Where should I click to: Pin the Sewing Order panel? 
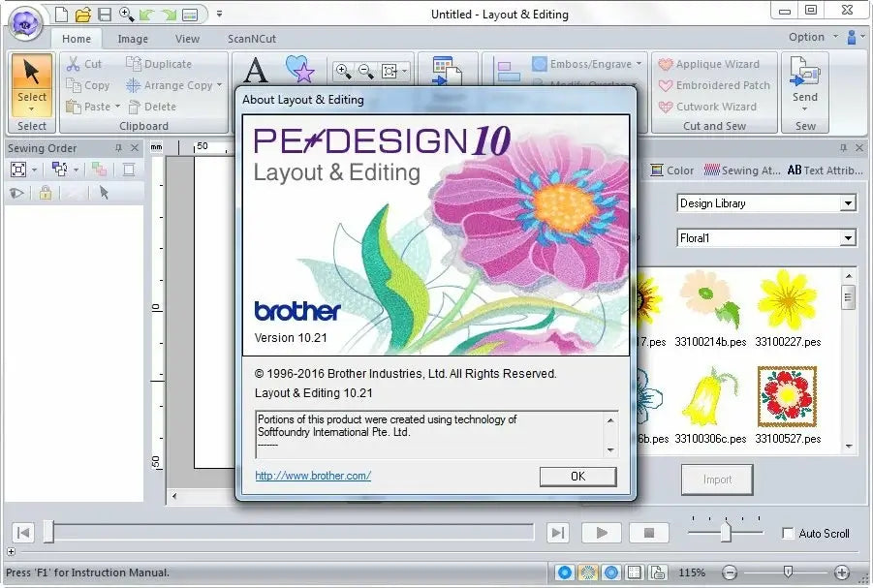click(118, 147)
